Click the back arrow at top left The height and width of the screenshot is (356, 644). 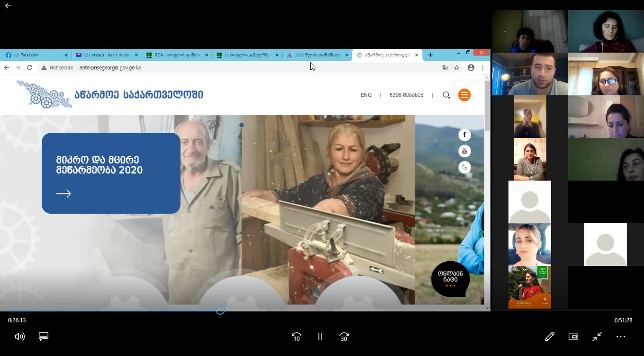tap(8, 6)
